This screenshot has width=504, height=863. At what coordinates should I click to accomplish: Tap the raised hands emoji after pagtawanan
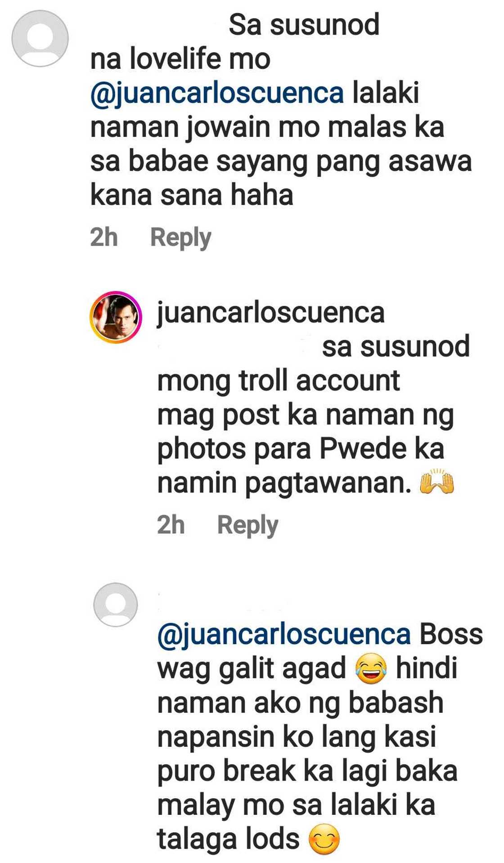coord(436,482)
